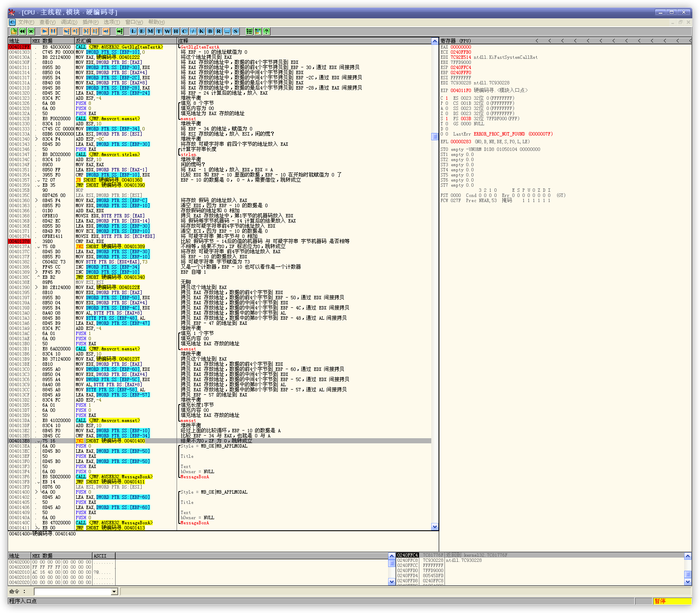Screen dimensions: 700x613
Task: Show the Call stack (K button)
Action: [x=201, y=31]
